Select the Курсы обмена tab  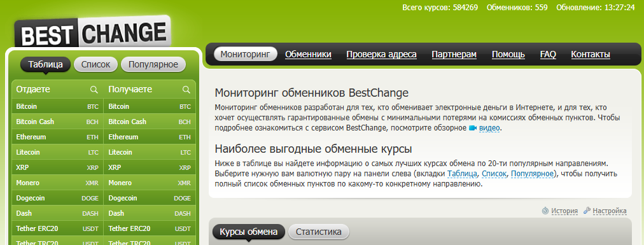pos(248,232)
